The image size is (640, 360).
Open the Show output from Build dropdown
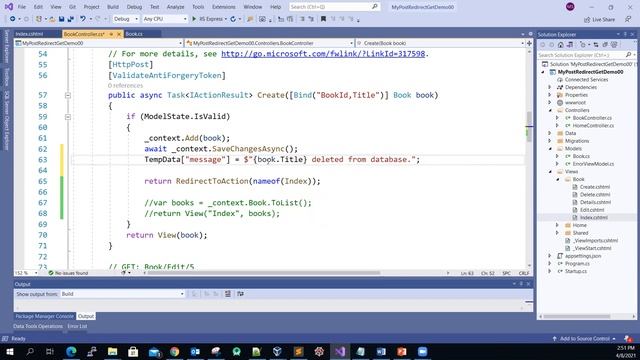[x=122, y=294]
